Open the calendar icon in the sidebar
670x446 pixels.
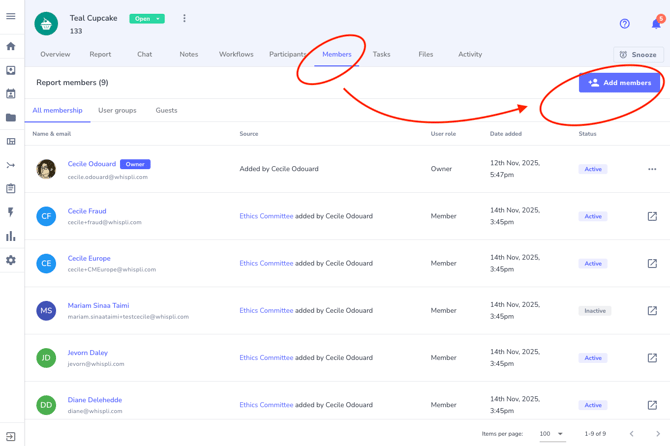click(11, 94)
